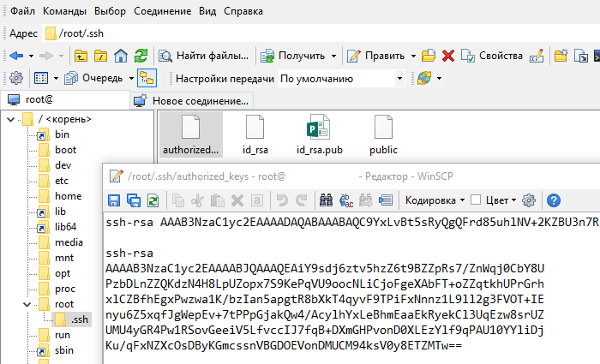Create new folder icon
600x364 pixels.
click(x=561, y=56)
